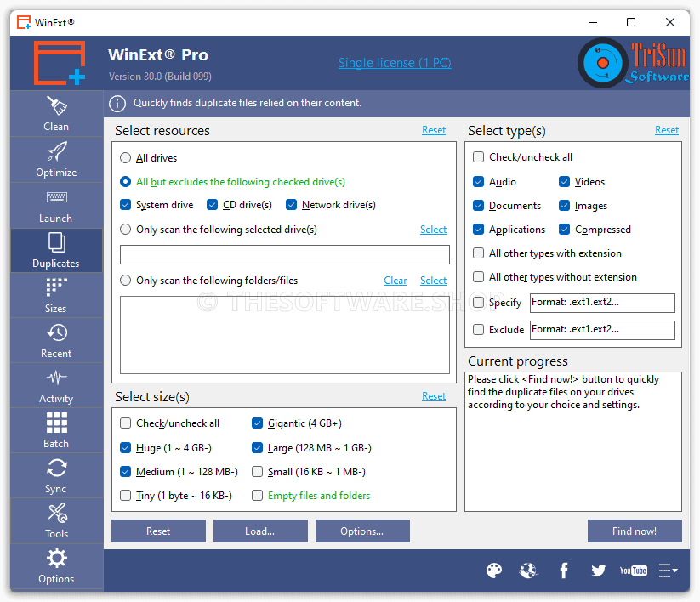Open the Launch keyboard module
Image resolution: width=700 pixels, height=602 pixels.
point(56,205)
